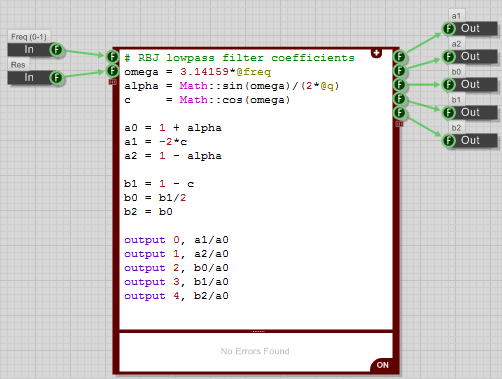Screen dimensions: 502x379
Task: Click the 'Freq (0-1)' label
Action: pyautogui.click(x=29, y=37)
